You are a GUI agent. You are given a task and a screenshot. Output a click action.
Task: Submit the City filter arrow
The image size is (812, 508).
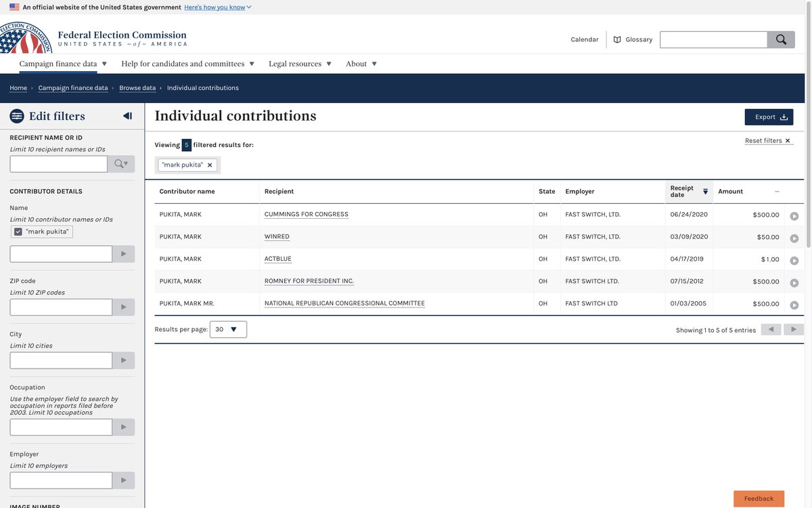pyautogui.click(x=123, y=360)
